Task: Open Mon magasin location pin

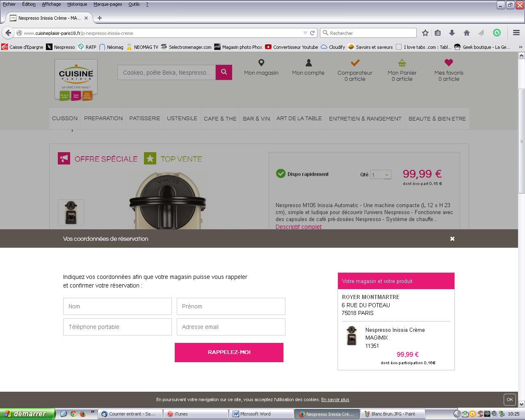Action: [261, 63]
